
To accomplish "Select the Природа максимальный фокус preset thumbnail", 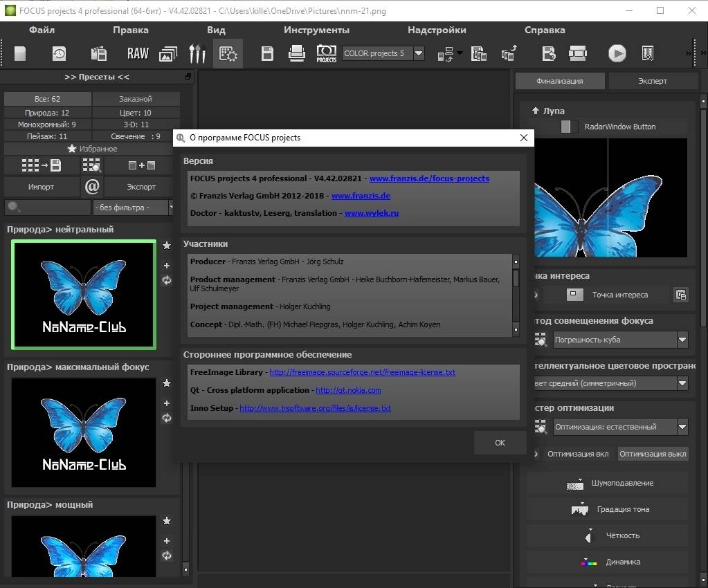I will (84, 432).
